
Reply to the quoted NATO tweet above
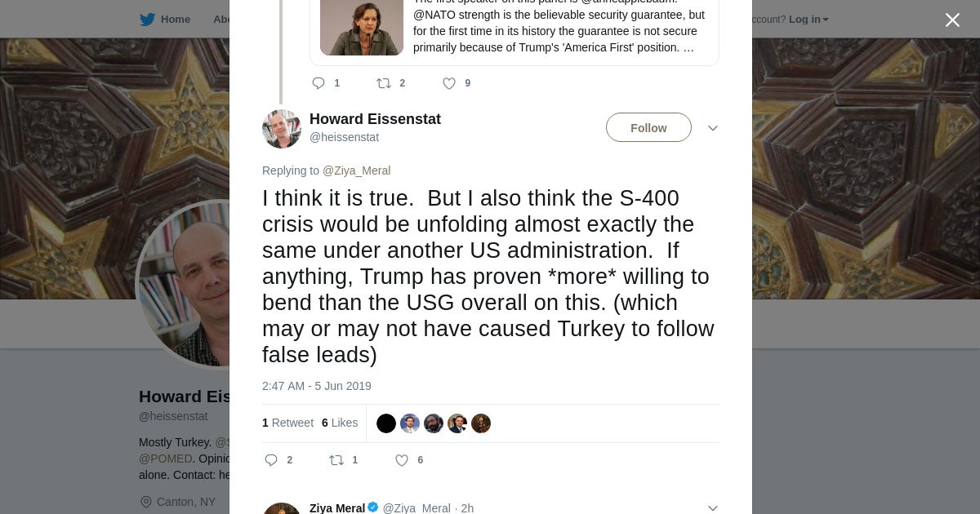coord(319,83)
